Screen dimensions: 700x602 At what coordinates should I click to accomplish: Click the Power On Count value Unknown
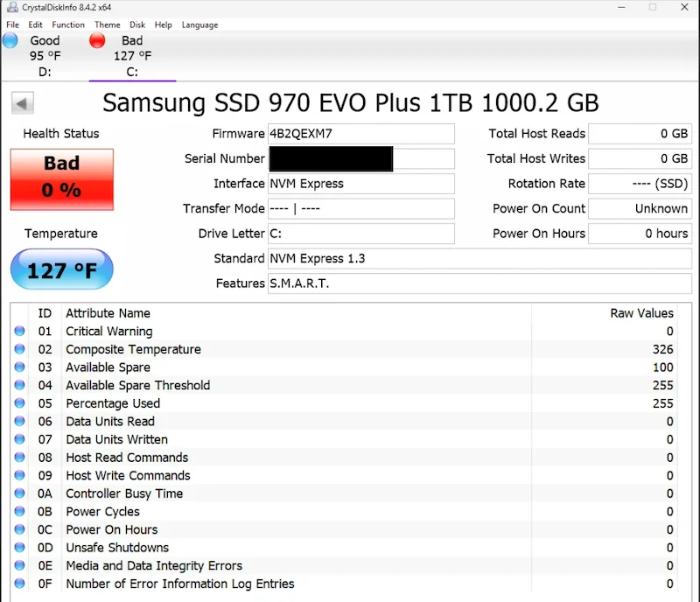pyautogui.click(x=640, y=208)
